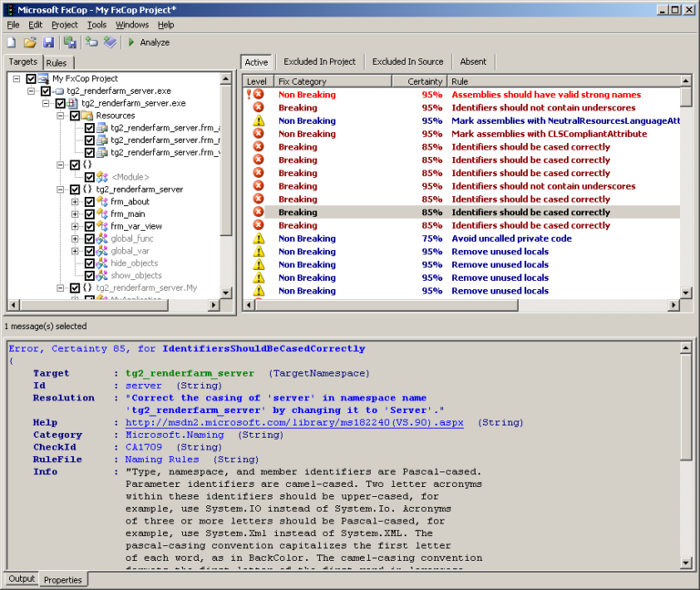This screenshot has height=590, width=700.
Task: Click message list horizontal scrollbar thumb
Action: [386, 305]
